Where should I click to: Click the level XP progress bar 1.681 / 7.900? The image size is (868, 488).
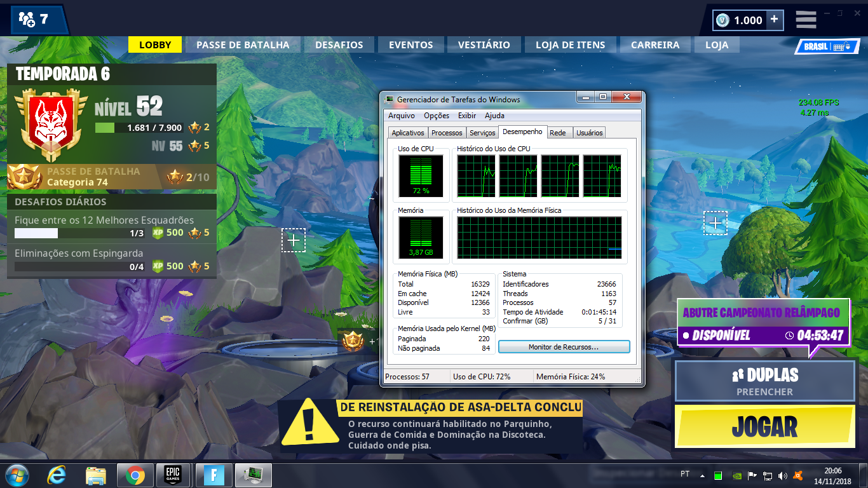point(139,128)
